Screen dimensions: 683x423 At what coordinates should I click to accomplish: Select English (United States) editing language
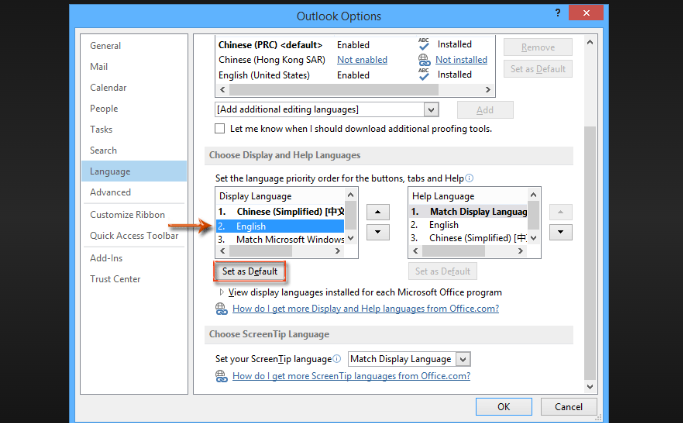(355, 75)
